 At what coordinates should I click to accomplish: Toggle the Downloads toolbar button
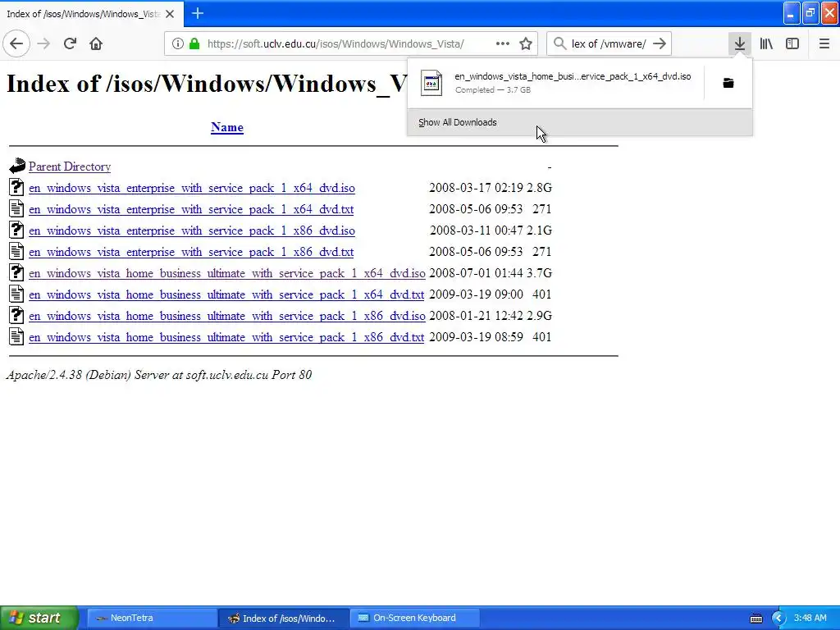[740, 43]
